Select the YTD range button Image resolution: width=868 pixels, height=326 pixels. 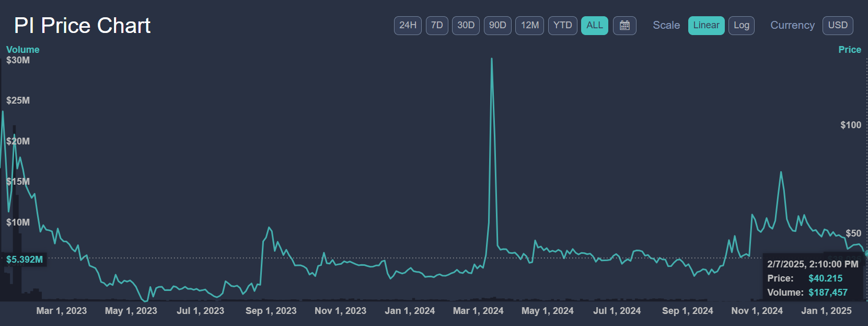(x=562, y=26)
